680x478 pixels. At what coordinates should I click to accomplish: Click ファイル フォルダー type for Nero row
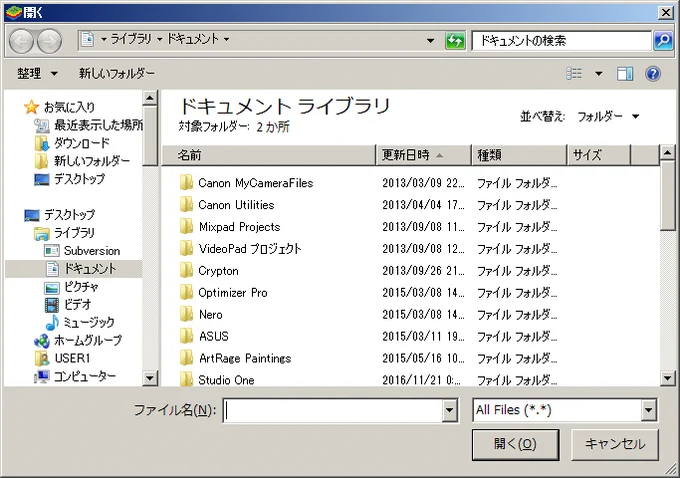click(x=517, y=314)
